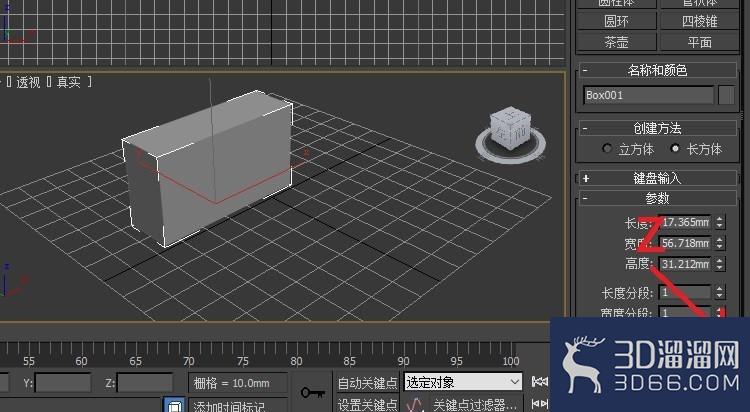Viewport: 750px width, 412px height.
Task: Click the key icon to set keys
Action: point(312,393)
